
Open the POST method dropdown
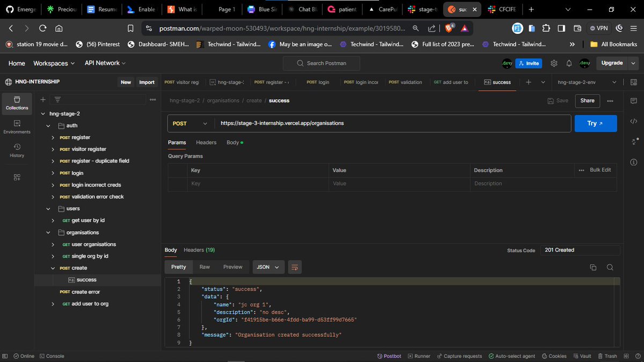click(190, 123)
